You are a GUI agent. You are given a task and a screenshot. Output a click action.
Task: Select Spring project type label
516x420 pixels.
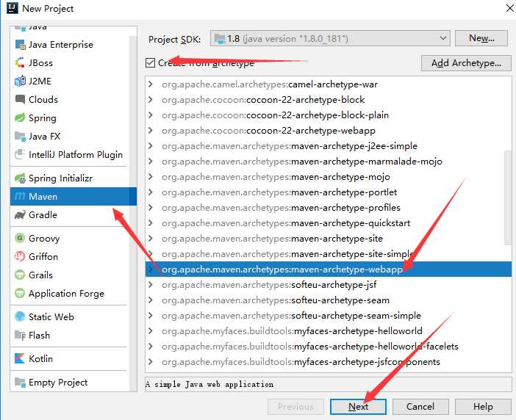click(43, 118)
